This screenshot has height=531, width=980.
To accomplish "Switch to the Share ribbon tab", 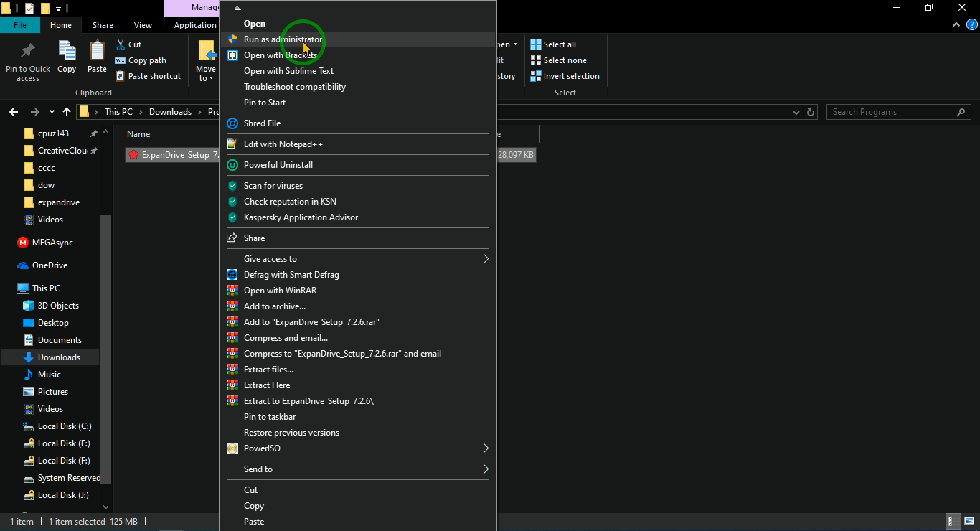I will click(103, 25).
